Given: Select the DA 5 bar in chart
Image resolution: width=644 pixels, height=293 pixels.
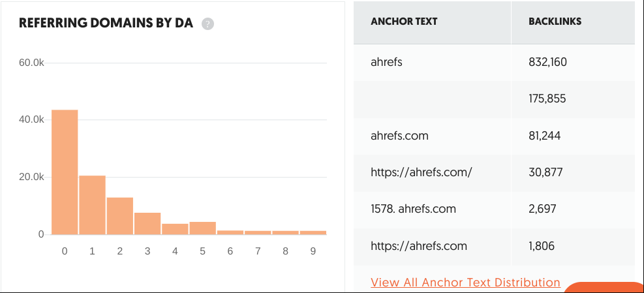Looking at the screenshot, I should coord(202,228).
